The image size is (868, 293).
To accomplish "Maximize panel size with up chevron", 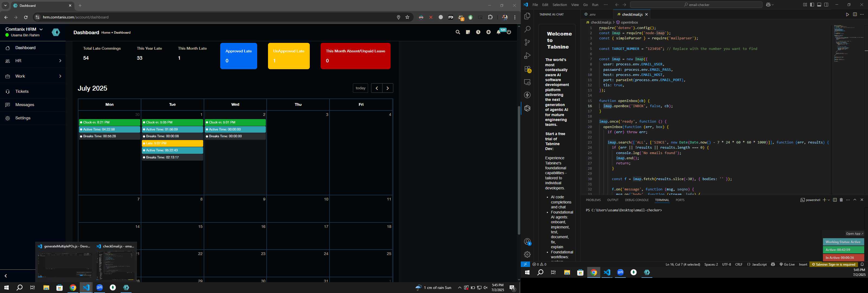I will click(x=855, y=200).
